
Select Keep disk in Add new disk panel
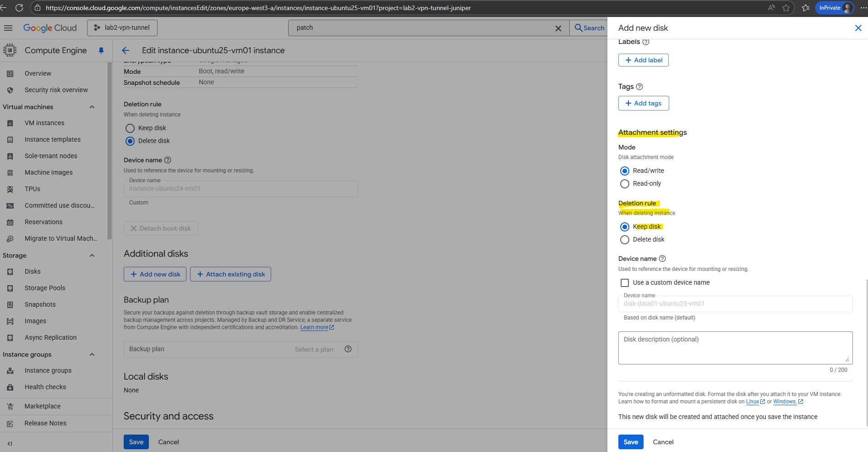[x=625, y=226]
